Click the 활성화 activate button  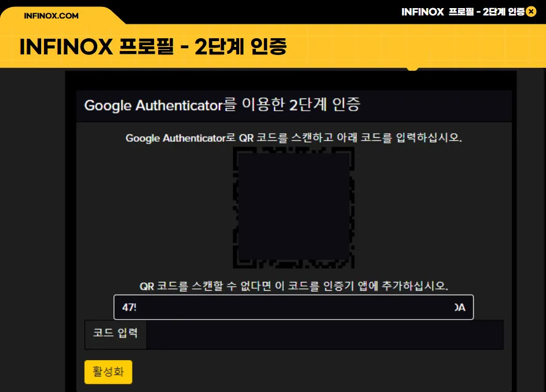tap(108, 372)
